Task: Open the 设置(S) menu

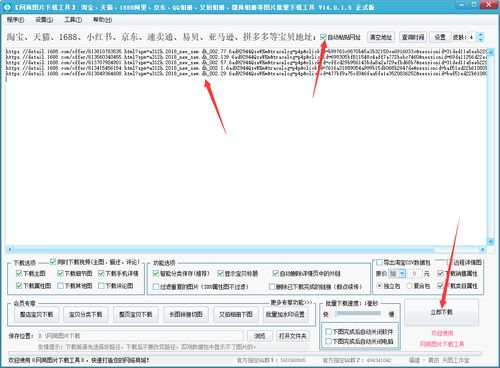Action: click(44, 20)
